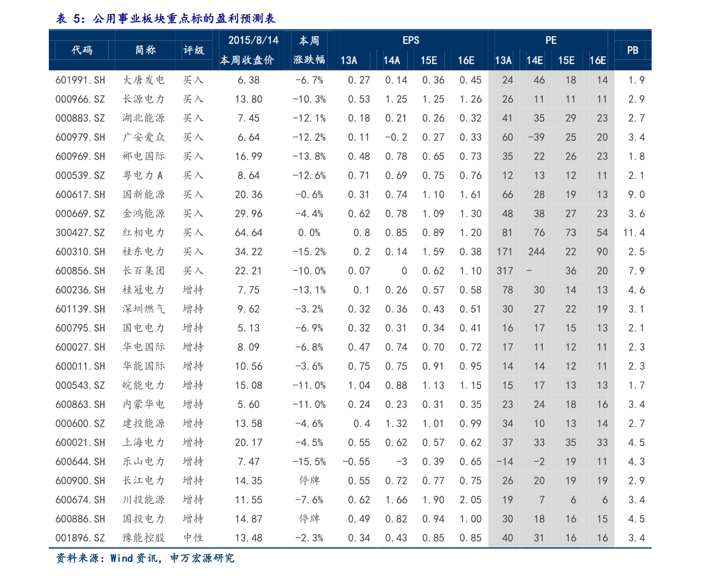Select company name 广安爱众
The height and width of the screenshot is (576, 728).
144,137
